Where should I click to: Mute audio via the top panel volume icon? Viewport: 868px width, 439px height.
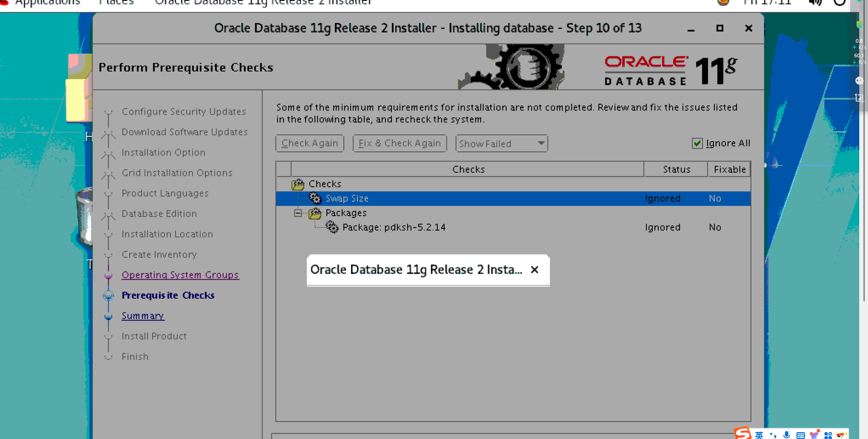point(815,3)
